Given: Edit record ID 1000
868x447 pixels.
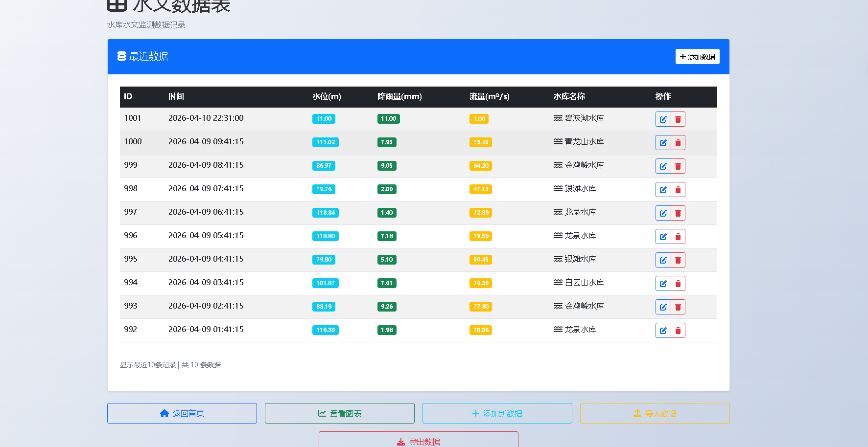Looking at the screenshot, I should tap(663, 143).
